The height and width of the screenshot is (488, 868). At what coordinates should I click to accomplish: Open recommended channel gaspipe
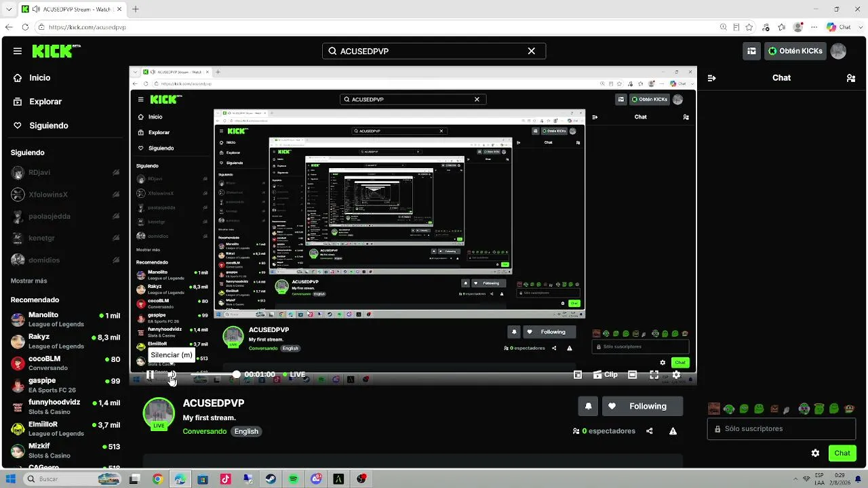point(65,384)
